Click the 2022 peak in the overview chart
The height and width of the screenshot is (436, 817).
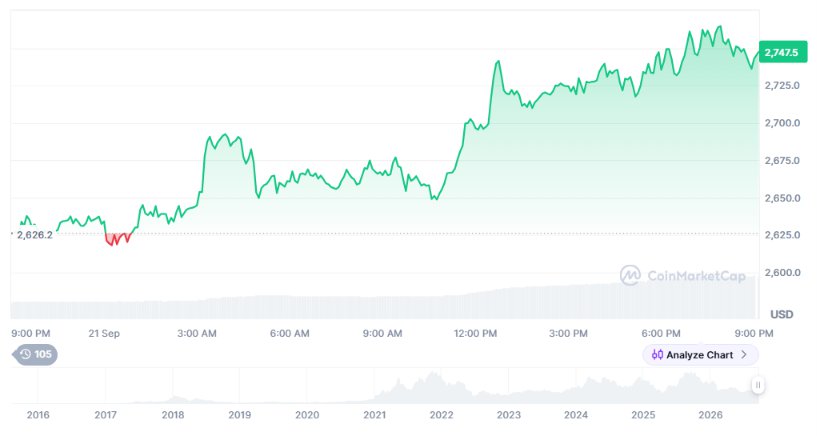coord(432,376)
